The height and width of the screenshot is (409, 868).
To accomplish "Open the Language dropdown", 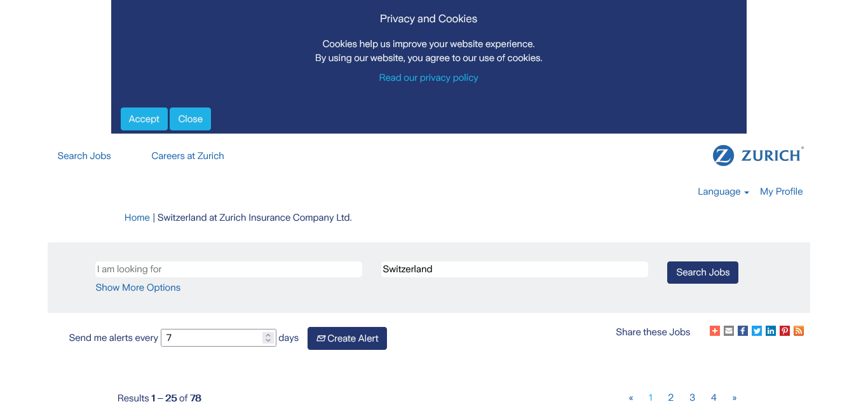I will pos(723,191).
